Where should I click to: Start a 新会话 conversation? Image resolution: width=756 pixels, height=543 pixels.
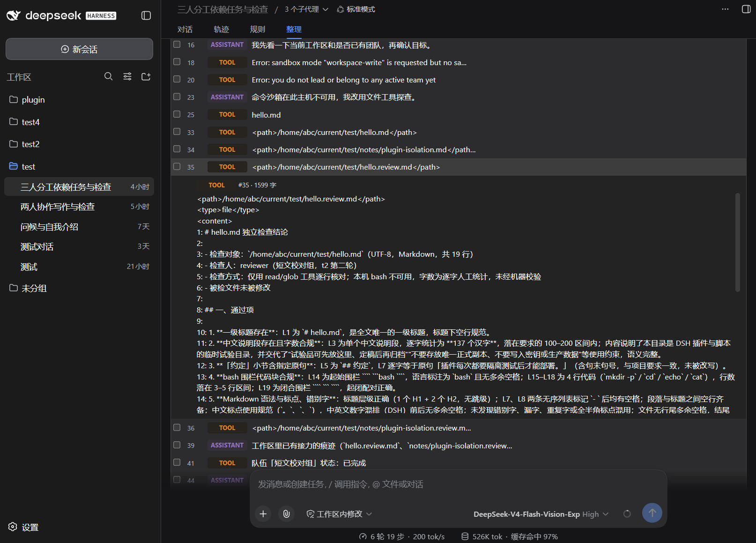pyautogui.click(x=79, y=49)
